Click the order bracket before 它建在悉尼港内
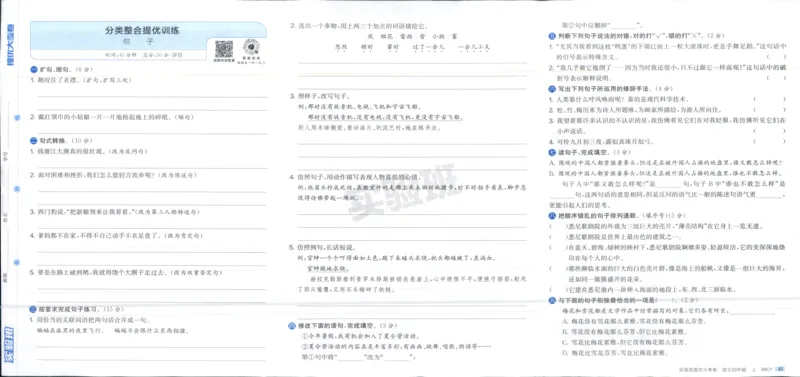 click(x=559, y=290)
